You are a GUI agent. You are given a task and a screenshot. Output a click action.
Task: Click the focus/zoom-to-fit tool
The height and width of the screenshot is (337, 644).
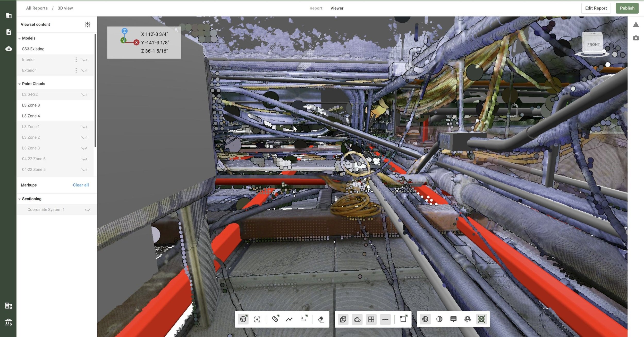pyautogui.click(x=257, y=319)
